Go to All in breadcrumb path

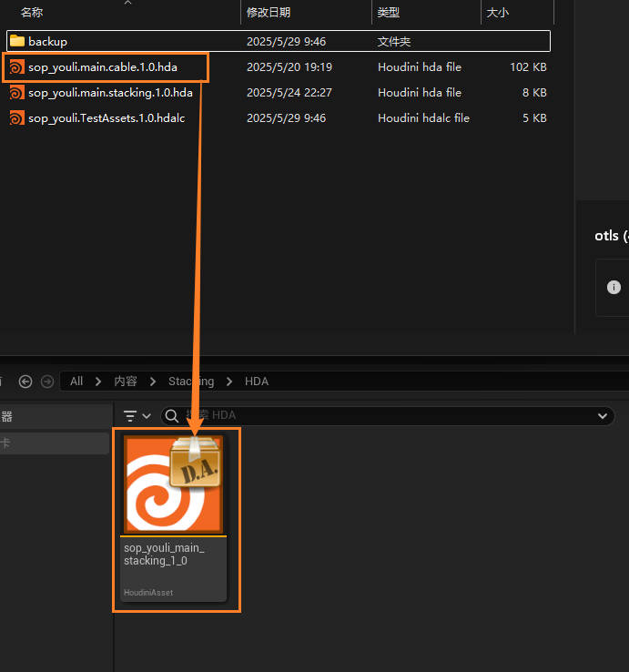tap(76, 382)
